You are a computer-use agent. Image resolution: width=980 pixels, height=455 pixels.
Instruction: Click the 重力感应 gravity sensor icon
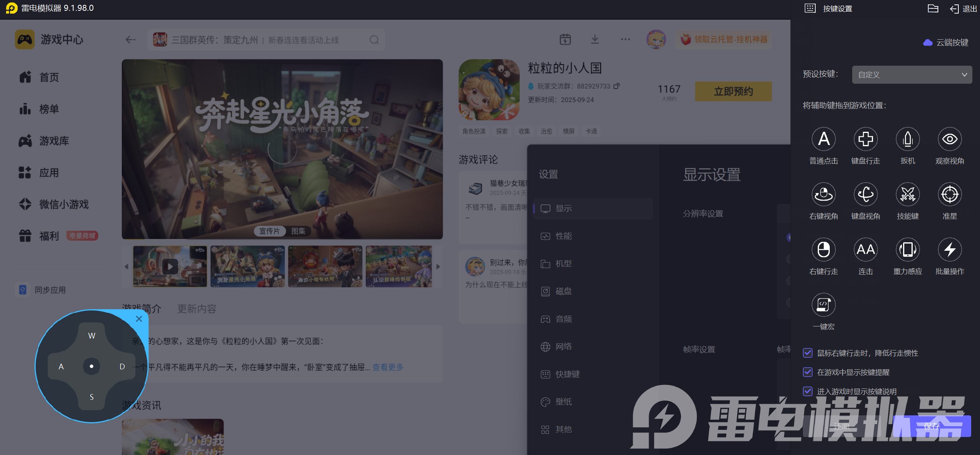(x=907, y=250)
